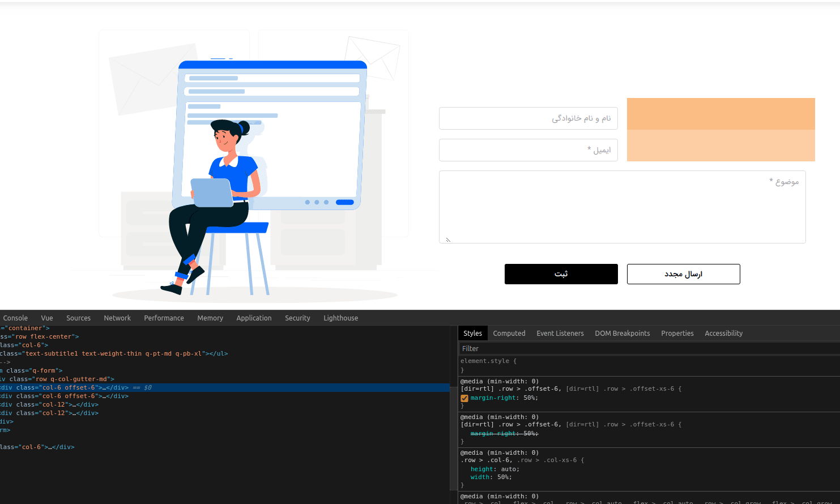The image size is (840, 504).
Task: Click the styles Filter input box
Action: point(649,349)
